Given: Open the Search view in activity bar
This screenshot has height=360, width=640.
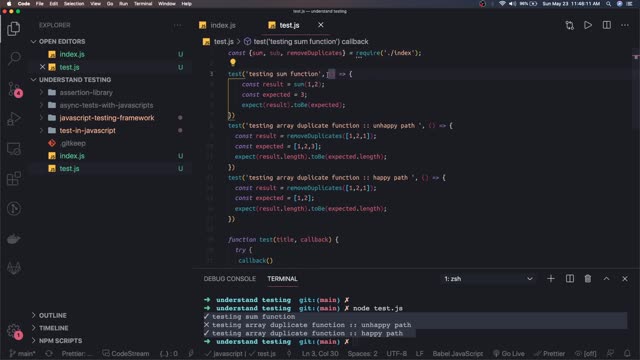Looking at the screenshot, I should 14,58.
